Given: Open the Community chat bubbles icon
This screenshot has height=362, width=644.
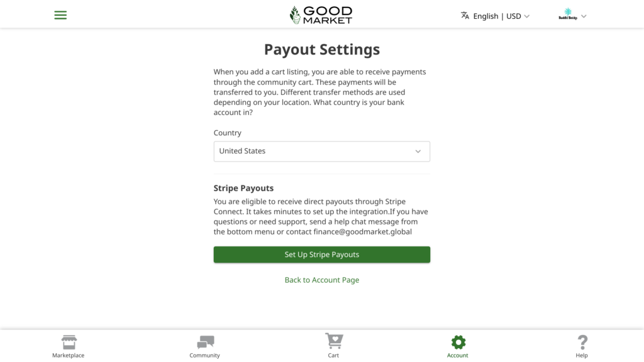Looking at the screenshot, I should click(x=205, y=342).
